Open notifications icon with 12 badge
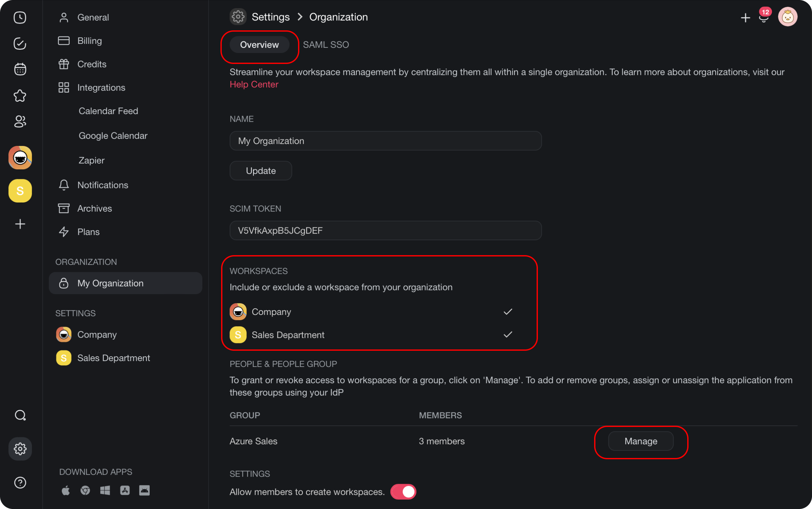812x509 pixels. point(764,17)
